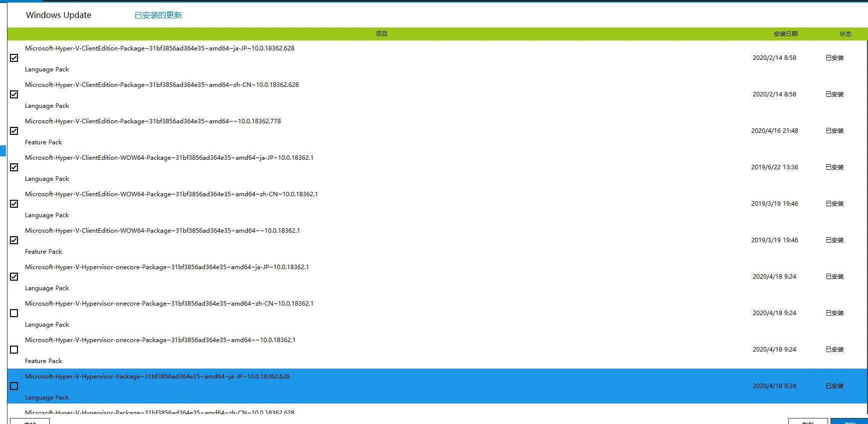The height and width of the screenshot is (424, 868).
Task: Check the Hypervisor-onecore-Package zh-CN checkbox
Action: tap(14, 313)
